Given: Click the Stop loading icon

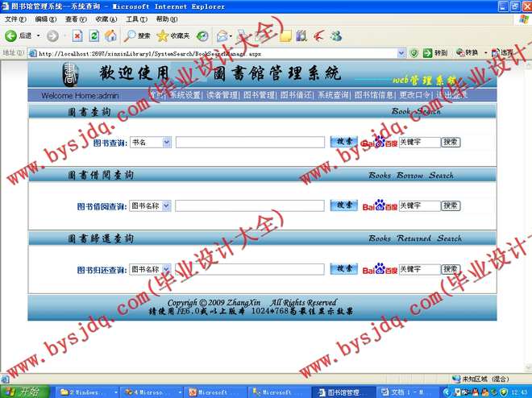Looking at the screenshot, I should (77, 35).
